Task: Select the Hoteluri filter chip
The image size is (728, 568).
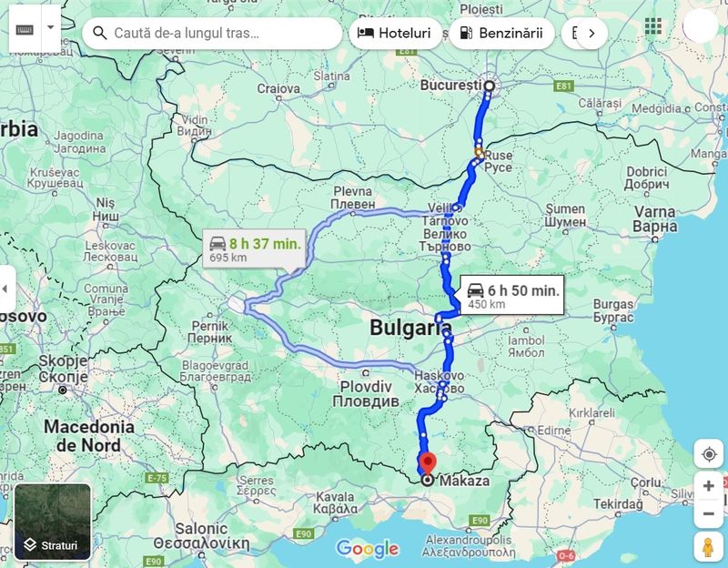Action: 395,33
